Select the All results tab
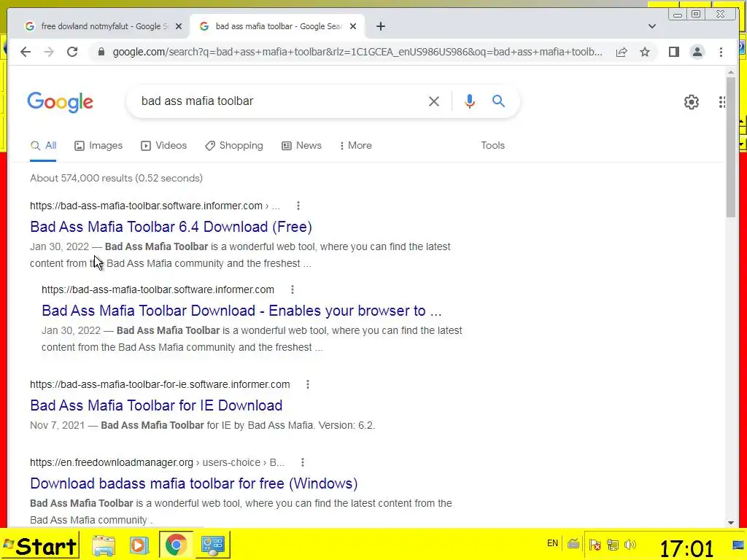Viewport: 747px width, 560px height. 43,146
